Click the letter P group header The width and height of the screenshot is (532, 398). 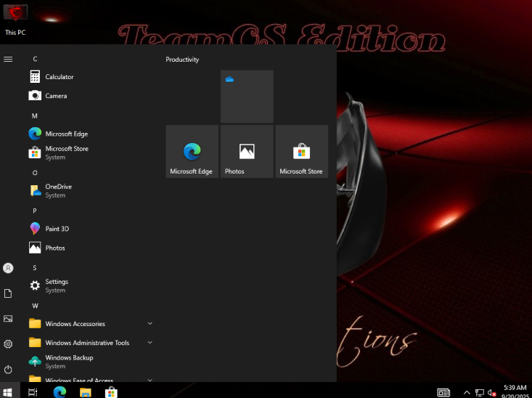(35, 211)
